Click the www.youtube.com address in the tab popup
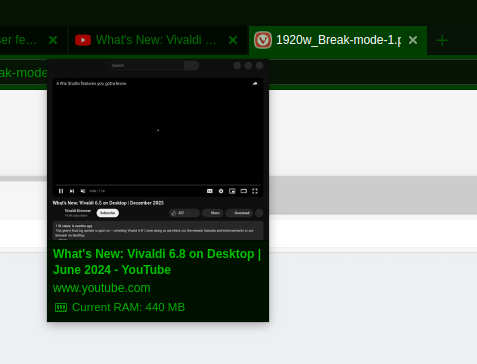This screenshot has height=364, width=477. 102,288
